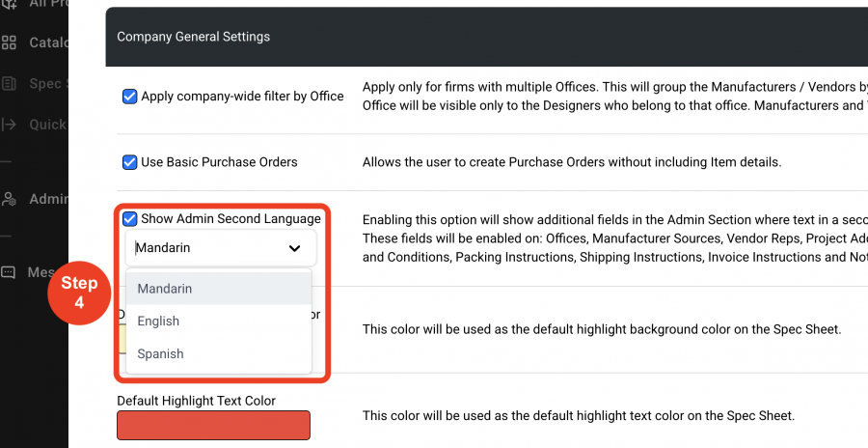Click the Use Basic Purchase Orders label
This screenshot has height=448, width=868.
click(x=219, y=162)
